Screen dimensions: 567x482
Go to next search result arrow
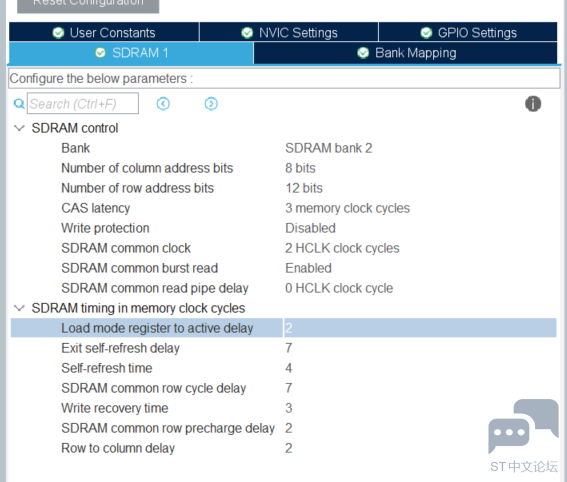pyautogui.click(x=211, y=104)
